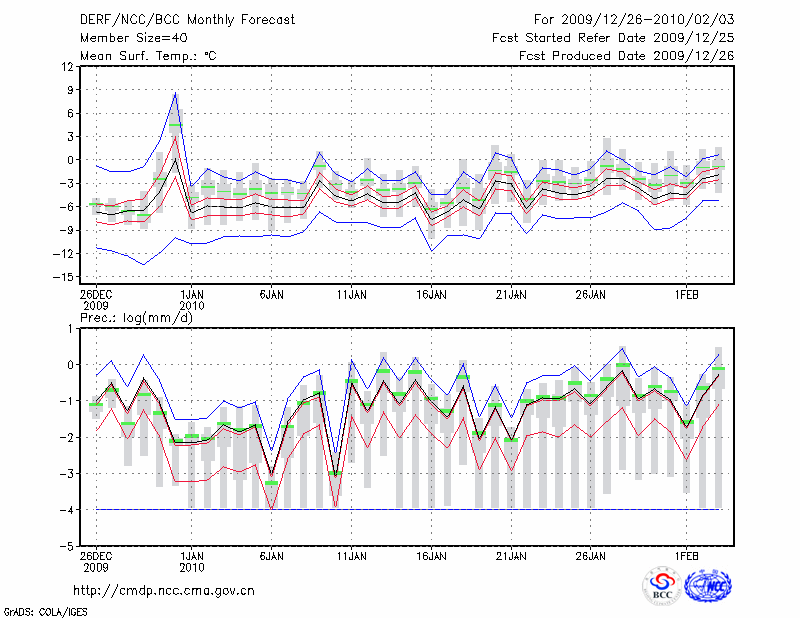Click 11JAN on the precipitation chart axis
Viewport: 800px width, 618px height.
point(351,554)
